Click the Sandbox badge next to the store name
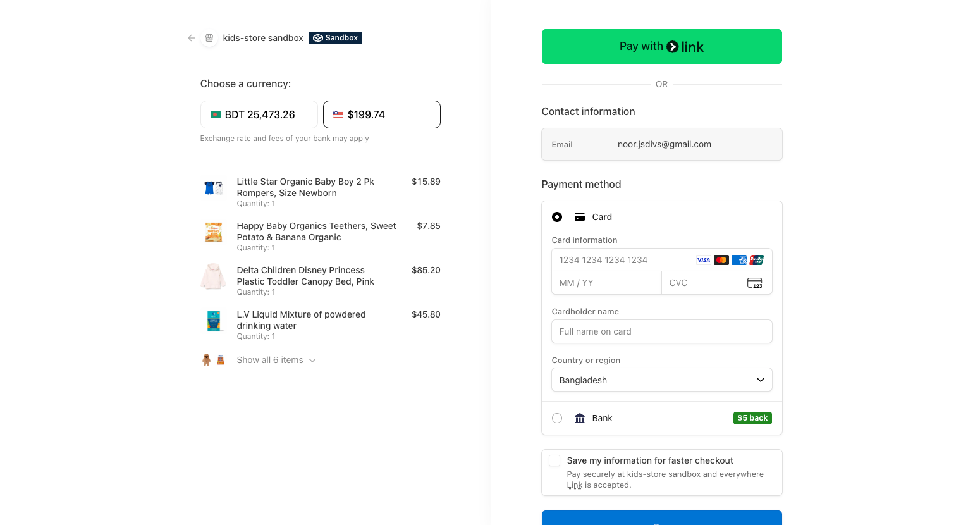Viewport: 980px width, 525px height. pos(335,37)
